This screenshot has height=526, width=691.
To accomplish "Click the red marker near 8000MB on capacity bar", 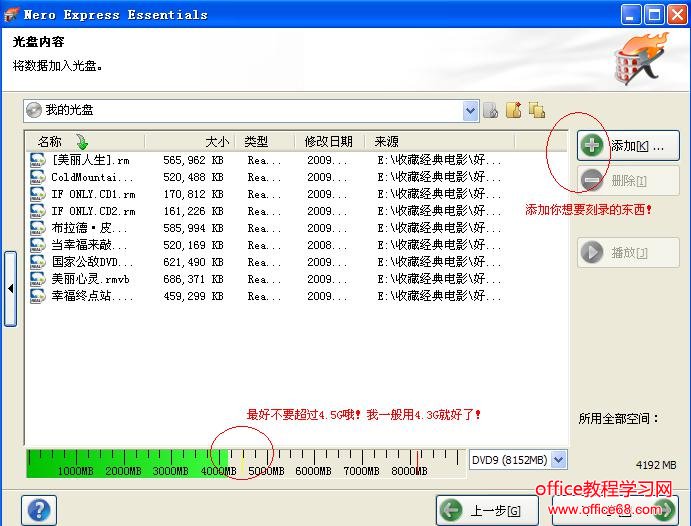I will tap(417, 463).
